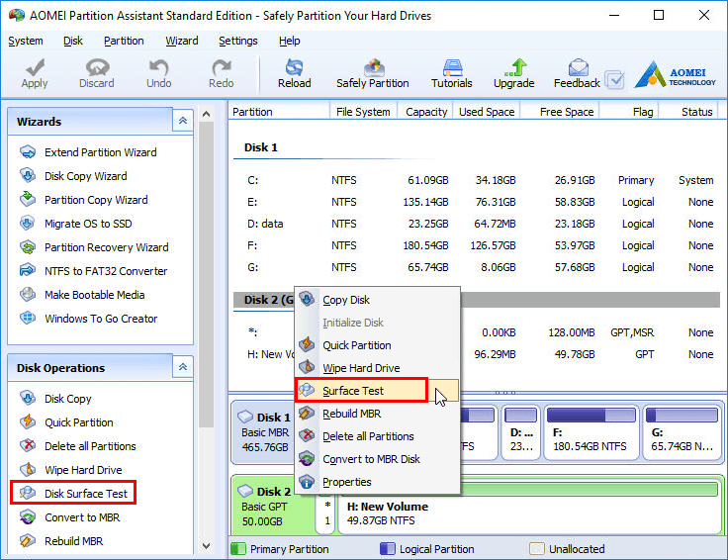Sort by File System column header
The width and height of the screenshot is (728, 560).
(x=363, y=112)
